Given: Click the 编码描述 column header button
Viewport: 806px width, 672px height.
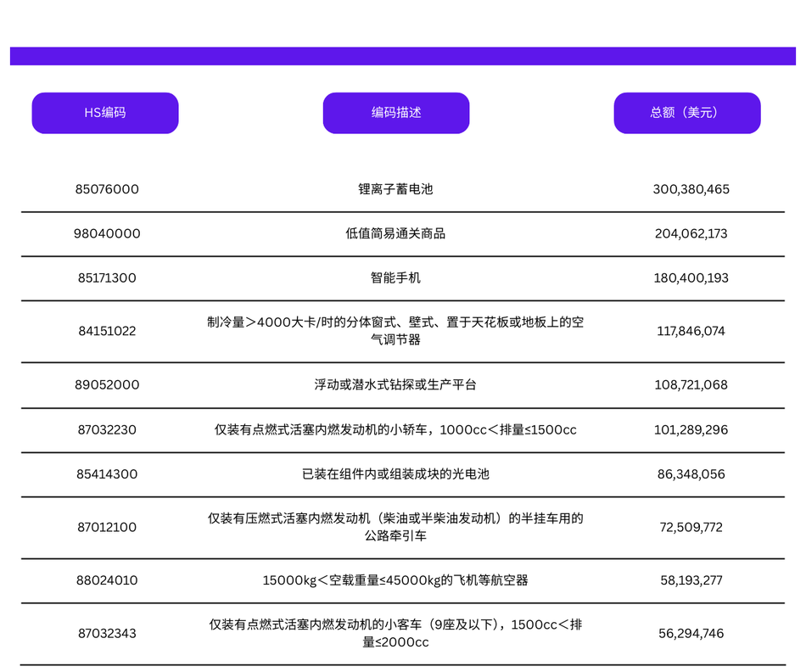Looking at the screenshot, I should [396, 113].
